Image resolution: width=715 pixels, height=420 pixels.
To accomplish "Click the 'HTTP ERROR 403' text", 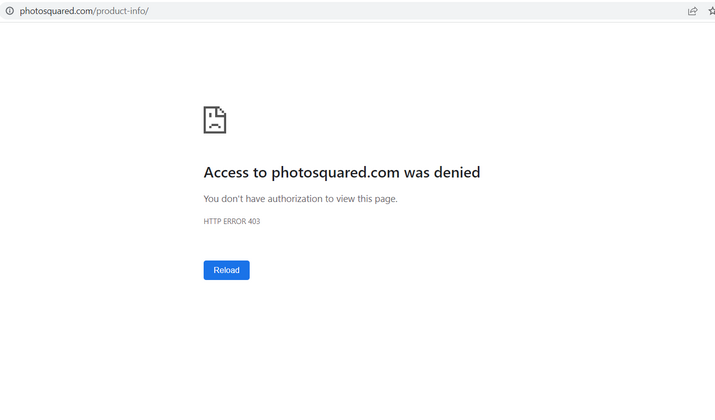I will point(232,221).
